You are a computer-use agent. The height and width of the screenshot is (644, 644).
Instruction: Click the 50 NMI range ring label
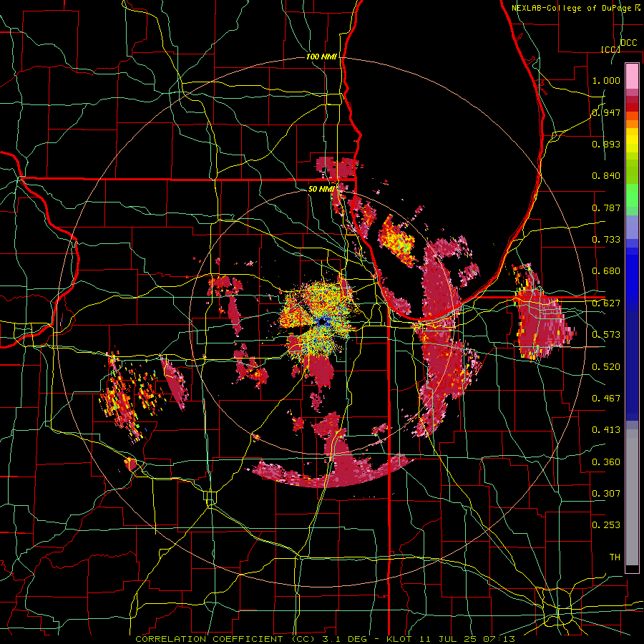click(x=321, y=189)
